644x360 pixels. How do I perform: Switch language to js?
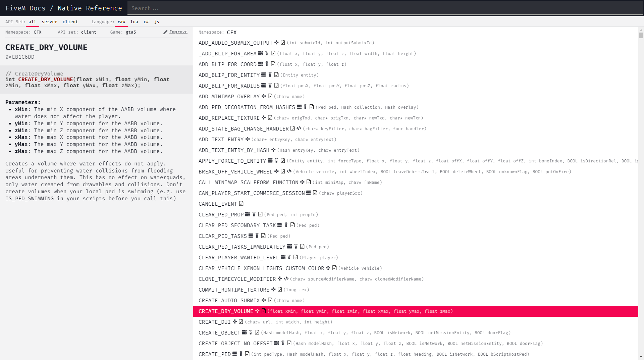click(x=157, y=22)
